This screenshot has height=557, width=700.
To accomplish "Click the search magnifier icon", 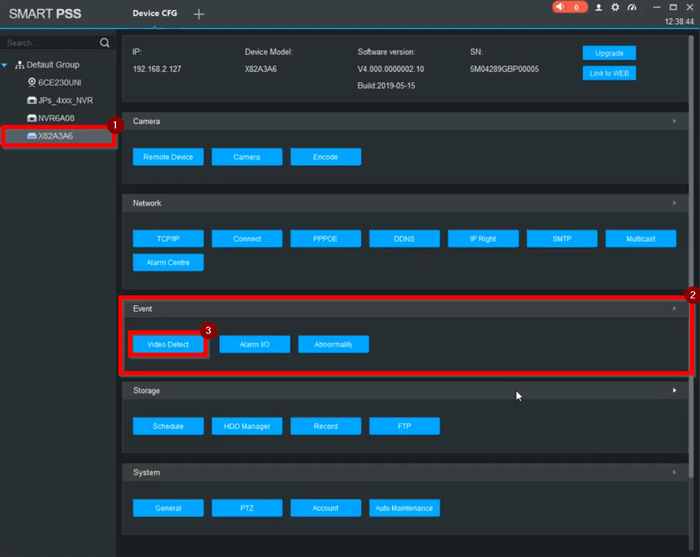I will click(x=105, y=43).
